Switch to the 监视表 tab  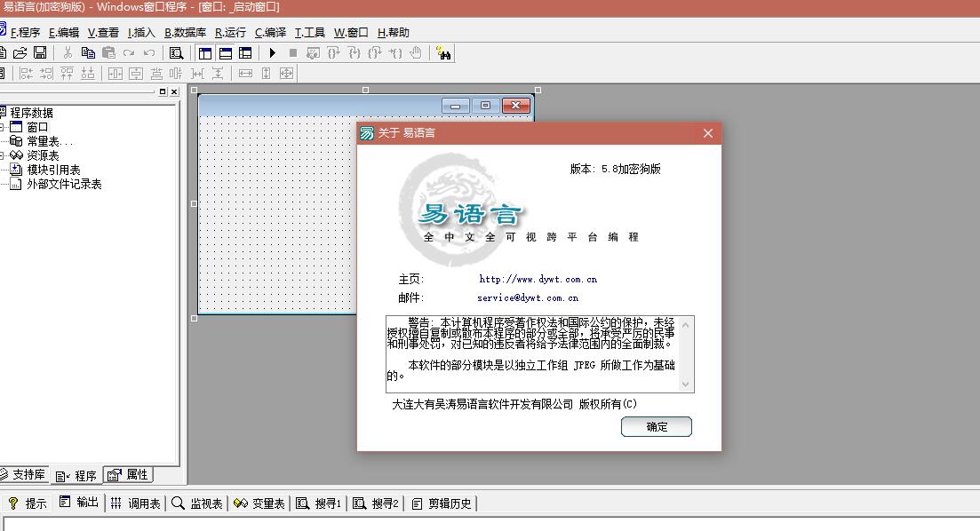click(x=197, y=503)
